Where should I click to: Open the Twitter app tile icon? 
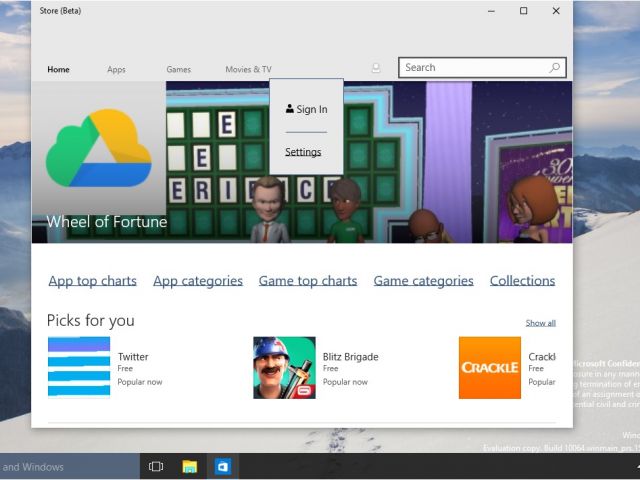tap(79, 367)
